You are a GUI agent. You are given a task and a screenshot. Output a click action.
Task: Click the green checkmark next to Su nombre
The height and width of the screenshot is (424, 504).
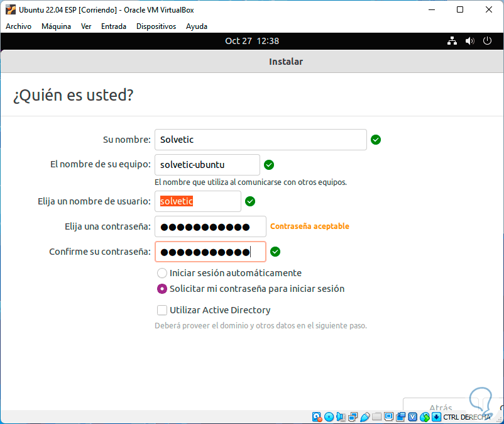click(x=376, y=140)
